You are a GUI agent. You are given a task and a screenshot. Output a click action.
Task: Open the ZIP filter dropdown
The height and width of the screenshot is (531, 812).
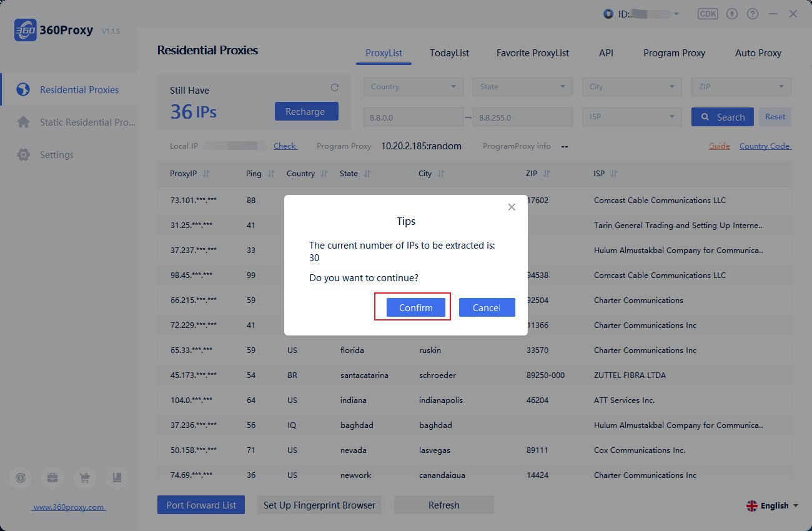coord(741,87)
